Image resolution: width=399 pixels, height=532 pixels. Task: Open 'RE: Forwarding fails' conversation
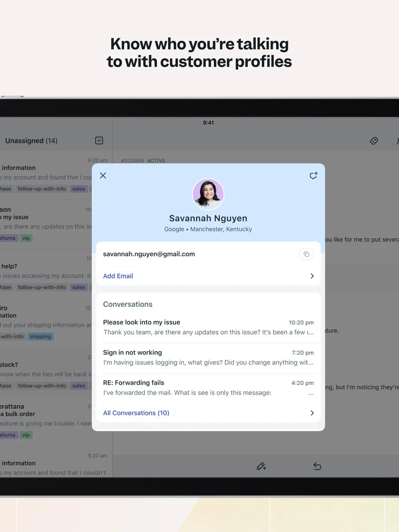208,387
